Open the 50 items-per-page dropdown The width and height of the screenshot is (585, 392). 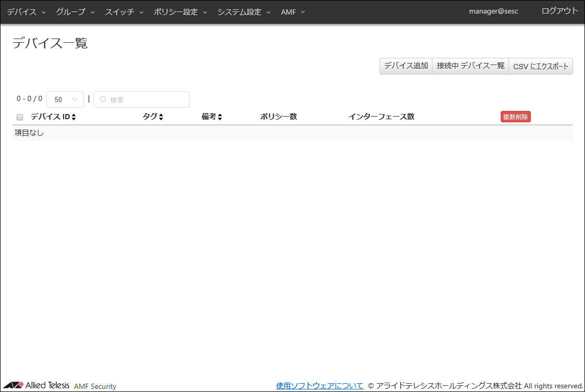[65, 99]
